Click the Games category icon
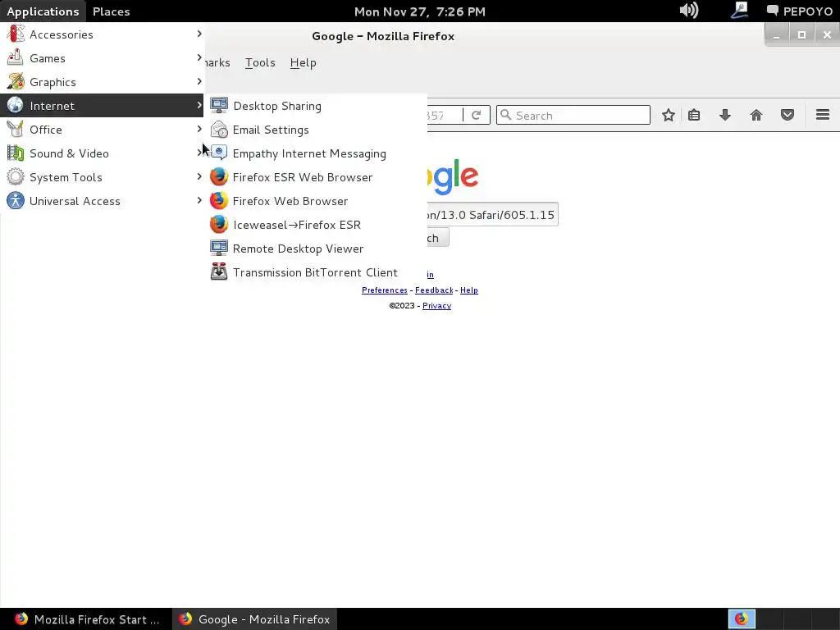The height and width of the screenshot is (630, 840). click(x=16, y=58)
